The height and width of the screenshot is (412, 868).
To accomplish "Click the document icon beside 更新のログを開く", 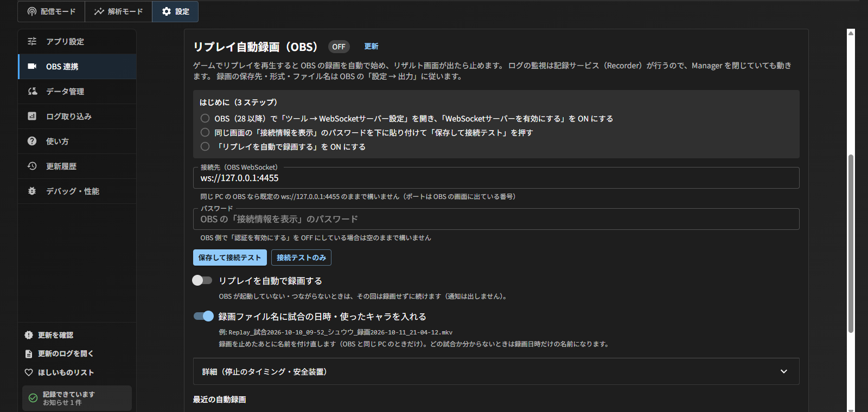I will pos(29,353).
